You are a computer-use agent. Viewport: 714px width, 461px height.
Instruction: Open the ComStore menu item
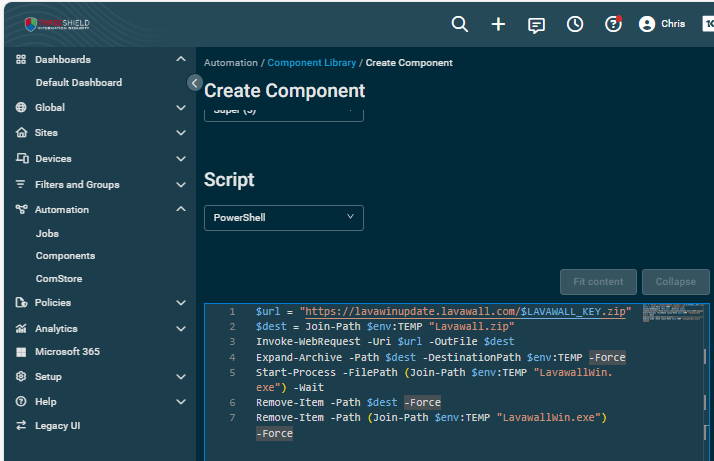point(59,279)
